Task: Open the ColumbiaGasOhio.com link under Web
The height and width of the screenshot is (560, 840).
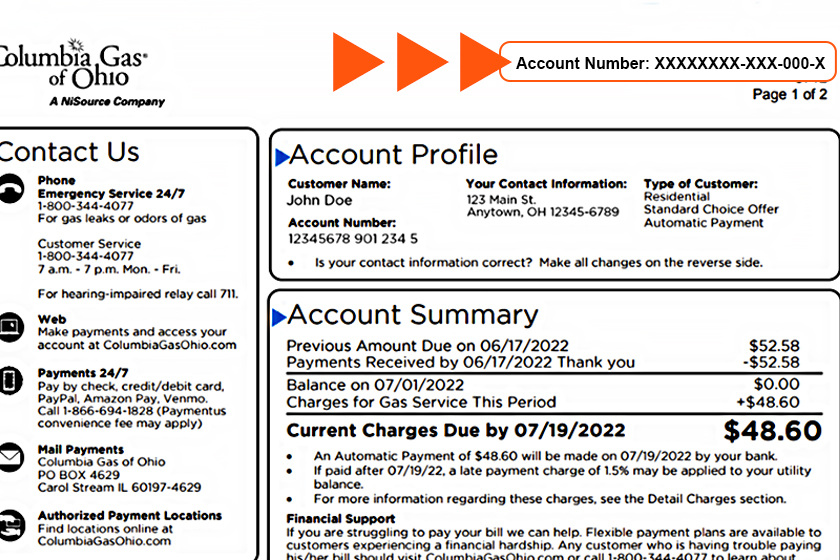Action: pyautogui.click(x=137, y=345)
